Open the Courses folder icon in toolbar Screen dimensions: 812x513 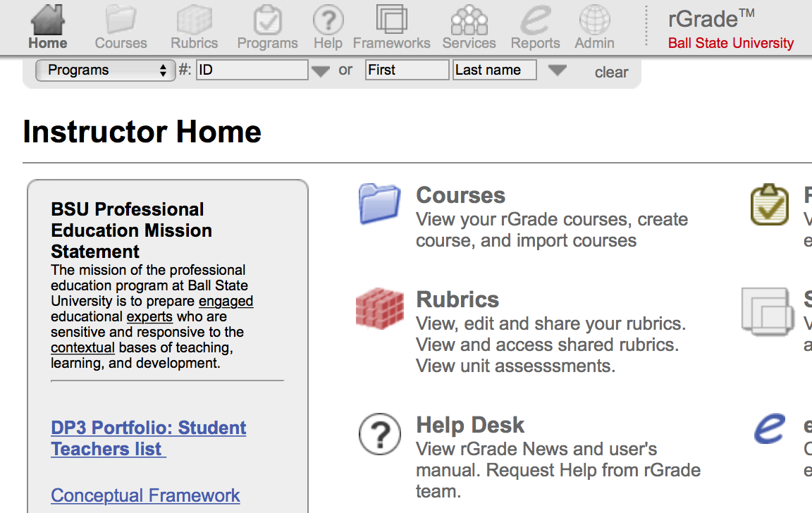[x=121, y=20]
